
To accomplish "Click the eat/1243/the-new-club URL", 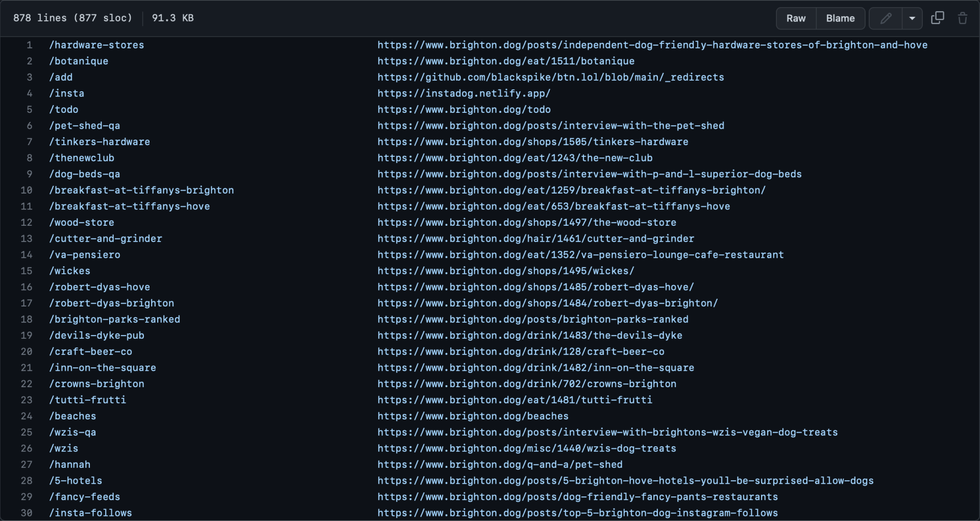I will (x=515, y=158).
